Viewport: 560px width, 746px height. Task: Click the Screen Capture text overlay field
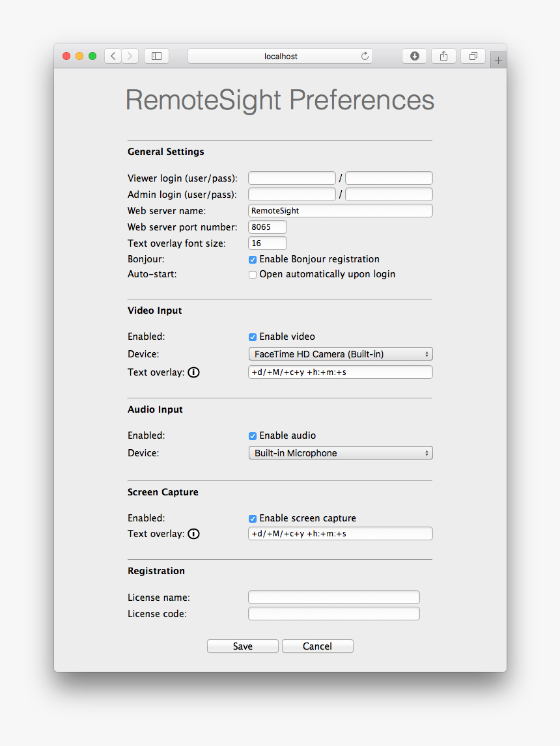pyautogui.click(x=341, y=533)
